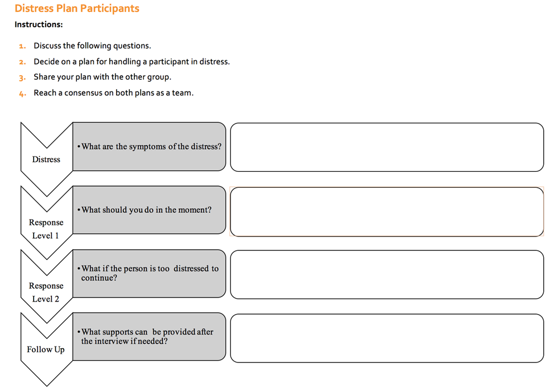
Task: Select the Response Level 1 chevron shape
Action: click(x=46, y=223)
